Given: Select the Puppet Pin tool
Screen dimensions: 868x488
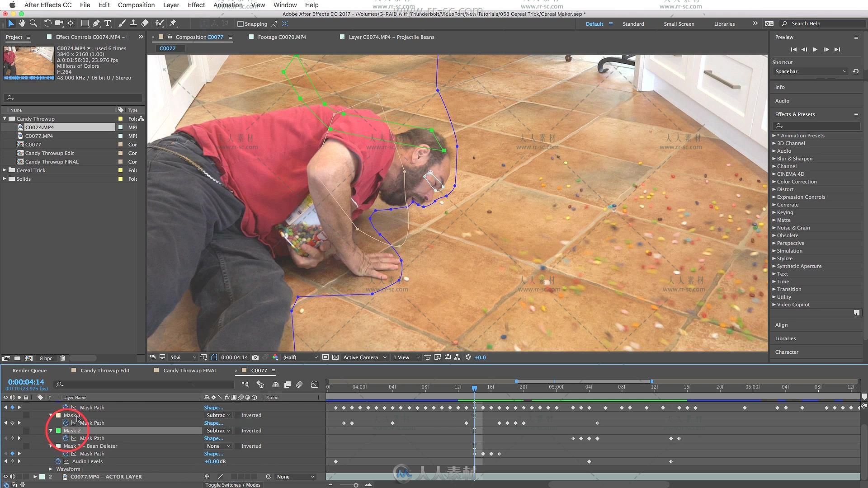Looking at the screenshot, I should click(x=173, y=23).
